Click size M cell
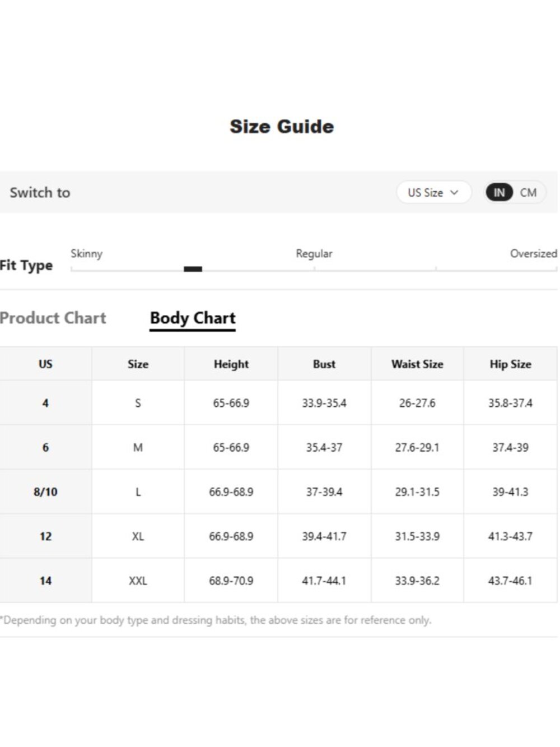The height and width of the screenshot is (747, 560). click(x=138, y=447)
